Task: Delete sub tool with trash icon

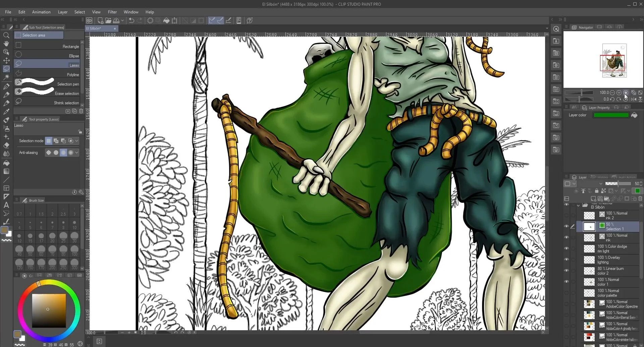Action: coord(81,111)
